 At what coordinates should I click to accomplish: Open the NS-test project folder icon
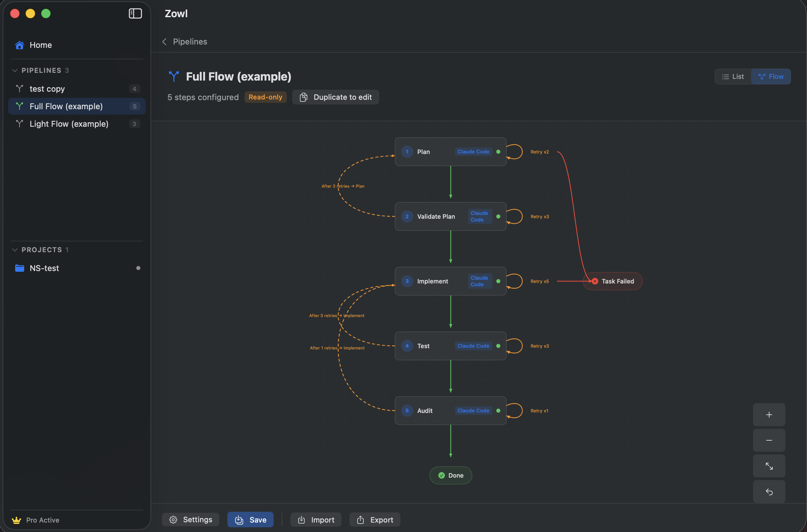click(19, 268)
